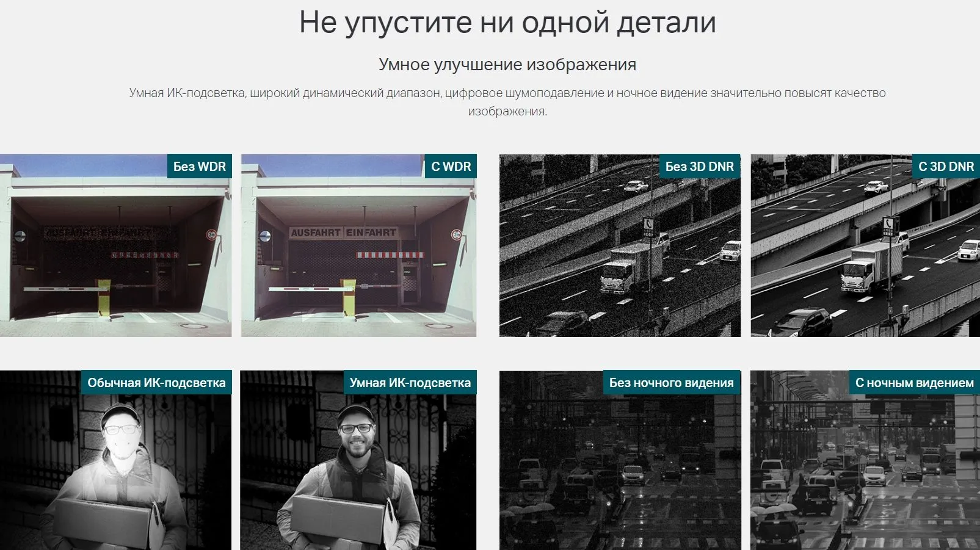Select the 'С 3D DNR' label badge
The height and width of the screenshot is (550, 980).
[946, 167]
